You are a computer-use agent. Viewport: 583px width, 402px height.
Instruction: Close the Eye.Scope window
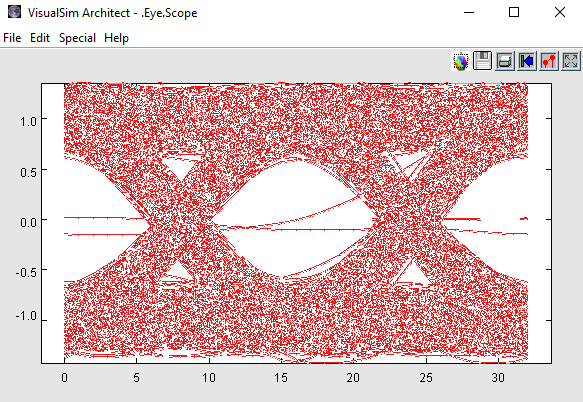pyautogui.click(x=560, y=12)
